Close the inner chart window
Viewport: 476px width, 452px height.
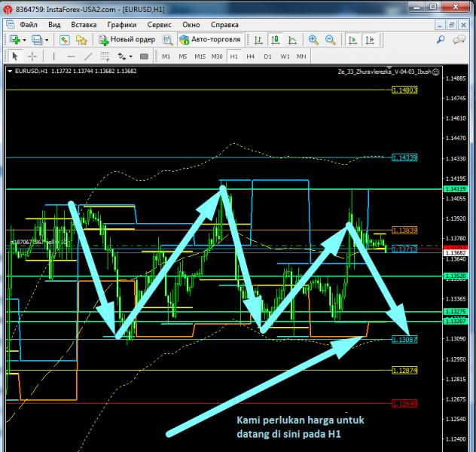pos(463,25)
